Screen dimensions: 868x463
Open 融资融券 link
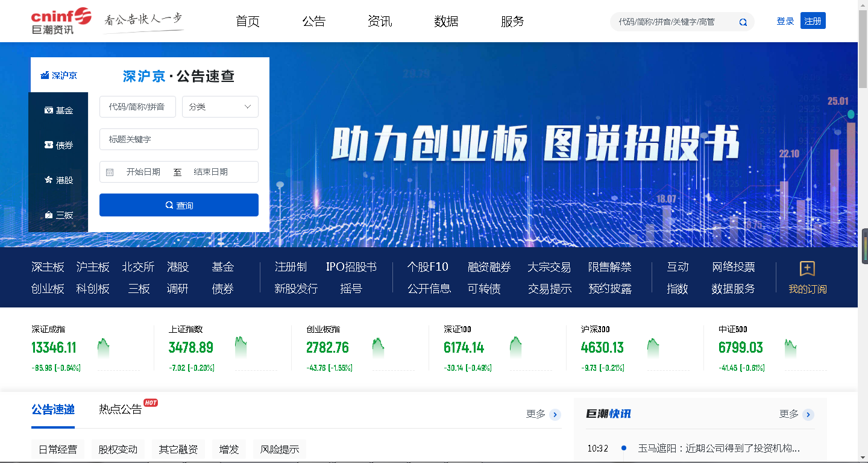tap(489, 267)
